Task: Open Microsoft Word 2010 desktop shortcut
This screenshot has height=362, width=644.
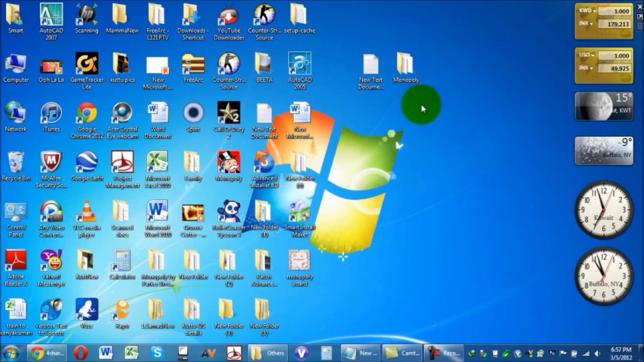Action: [157, 219]
